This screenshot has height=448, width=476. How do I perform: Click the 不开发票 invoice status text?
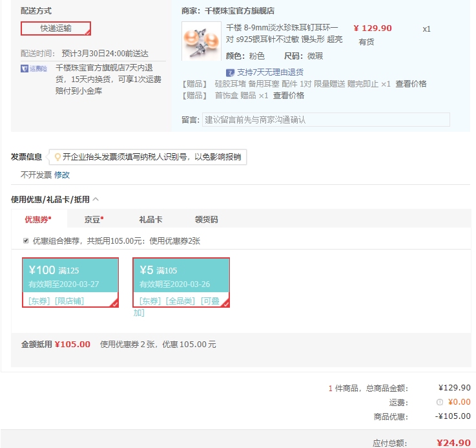tap(36, 175)
